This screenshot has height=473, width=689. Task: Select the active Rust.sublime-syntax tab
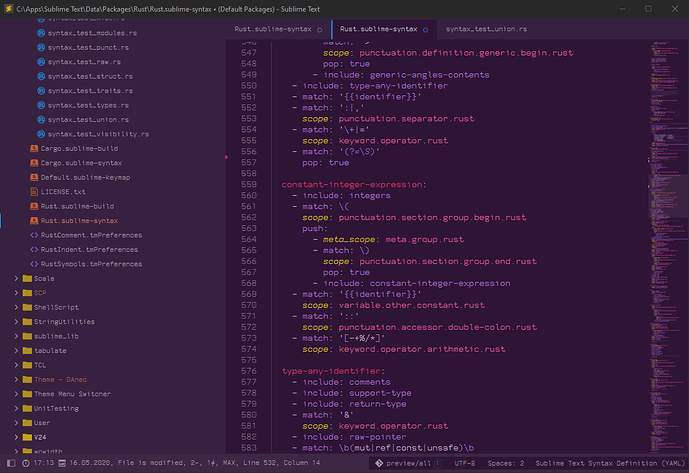pos(379,29)
